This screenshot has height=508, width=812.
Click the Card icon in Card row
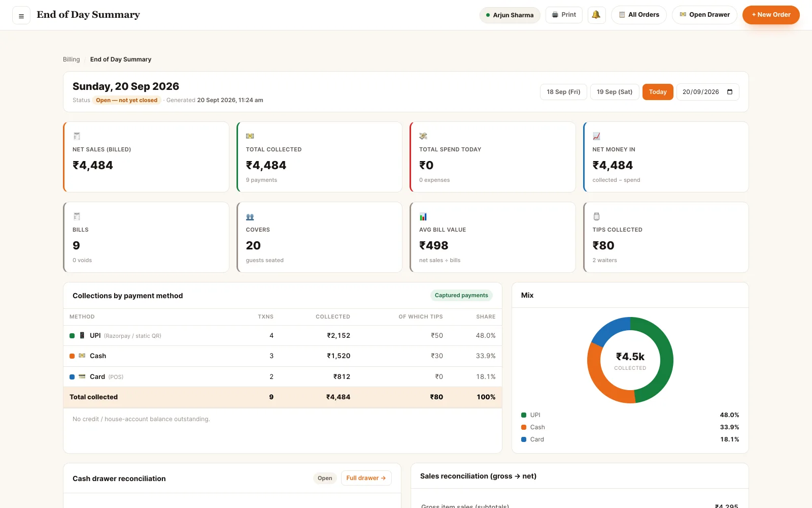(82, 376)
